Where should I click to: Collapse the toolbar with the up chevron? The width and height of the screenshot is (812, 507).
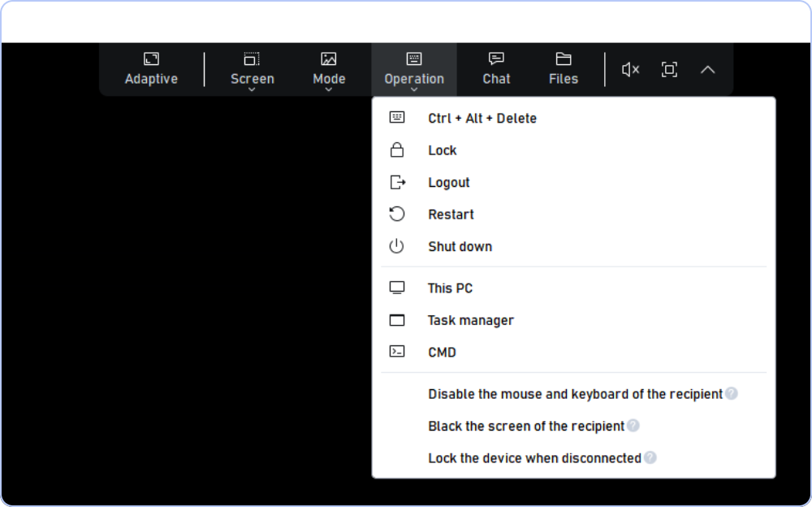click(707, 70)
